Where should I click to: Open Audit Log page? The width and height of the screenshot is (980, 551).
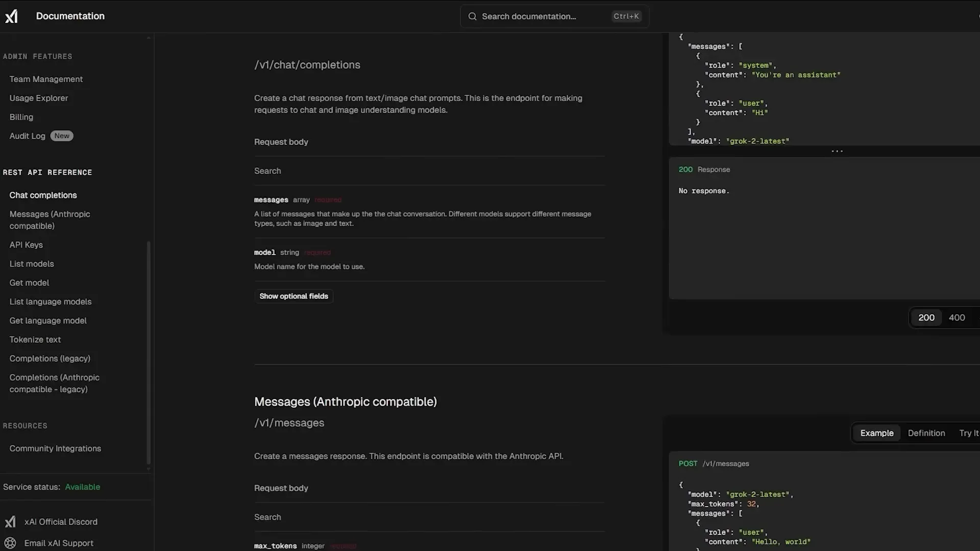pyautogui.click(x=28, y=136)
